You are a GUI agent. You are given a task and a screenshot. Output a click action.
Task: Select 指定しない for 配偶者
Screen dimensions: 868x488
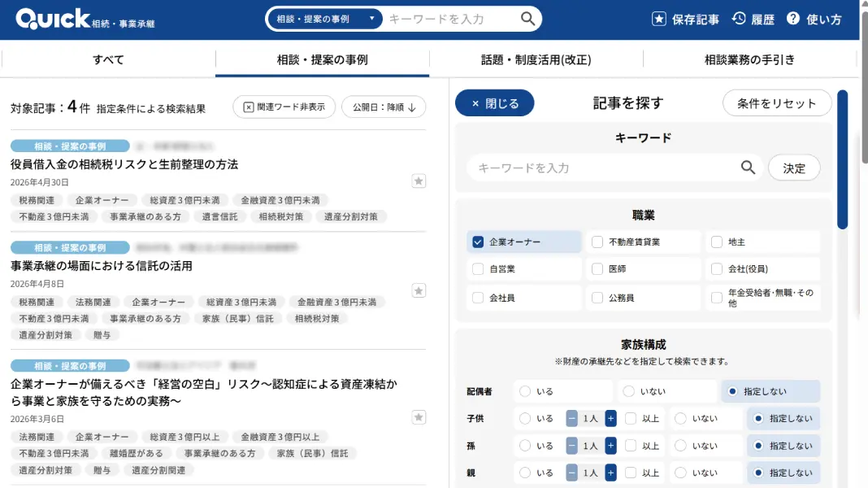(x=732, y=391)
